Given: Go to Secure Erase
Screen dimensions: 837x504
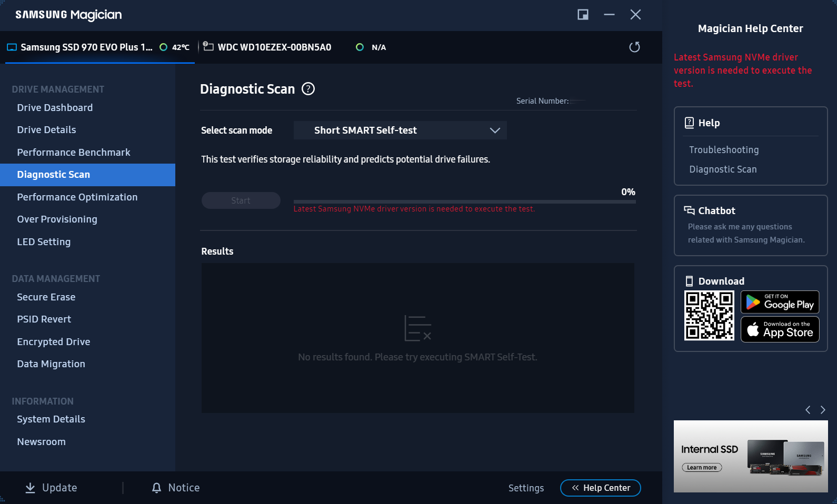Looking at the screenshot, I should [x=46, y=297].
